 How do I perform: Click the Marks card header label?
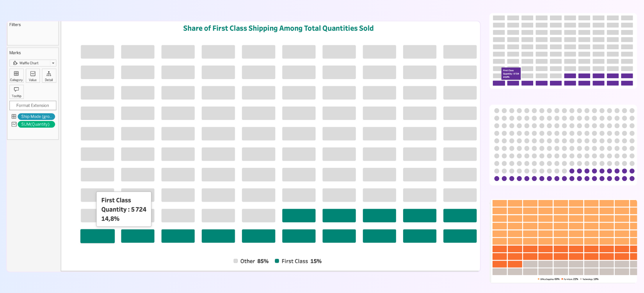coord(15,53)
